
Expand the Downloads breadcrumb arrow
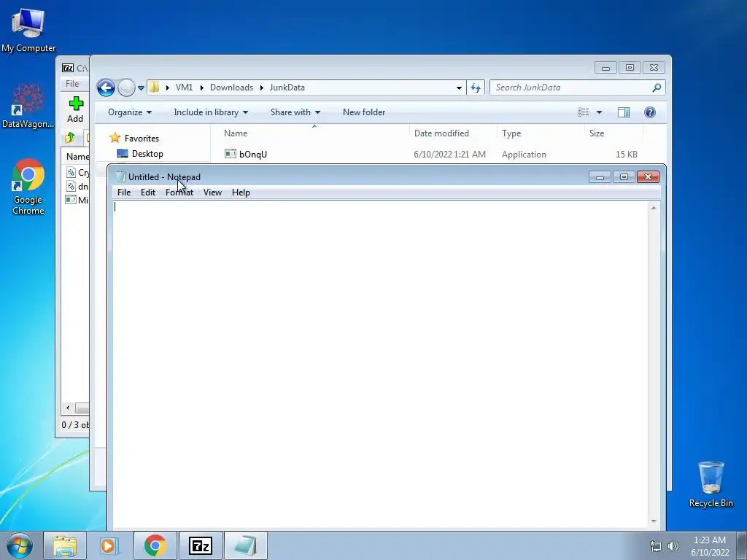[202, 87]
